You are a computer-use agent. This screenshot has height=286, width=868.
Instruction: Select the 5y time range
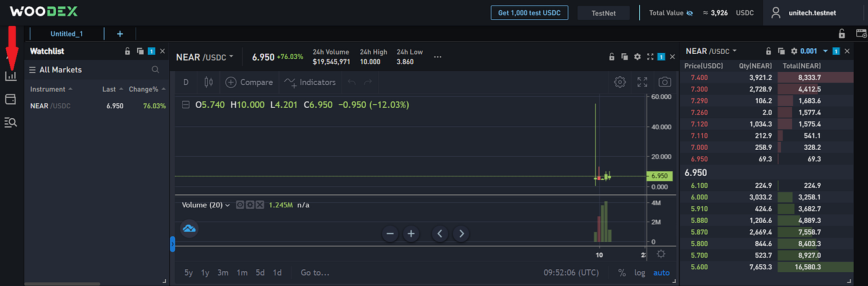click(x=188, y=272)
